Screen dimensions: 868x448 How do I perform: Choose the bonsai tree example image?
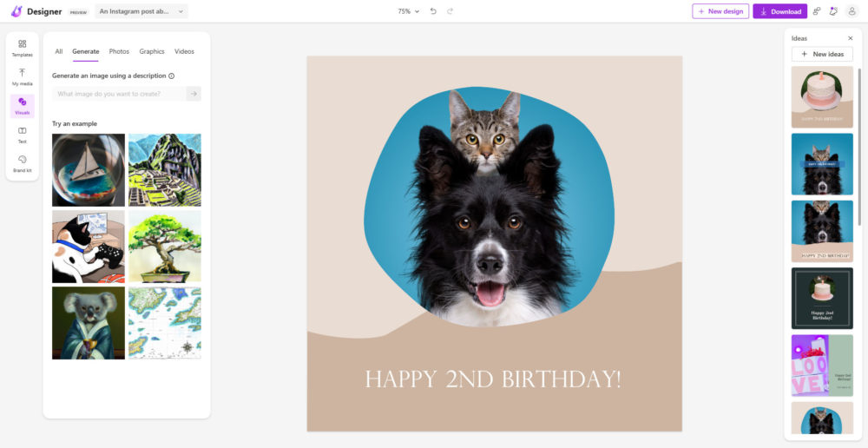coord(165,247)
